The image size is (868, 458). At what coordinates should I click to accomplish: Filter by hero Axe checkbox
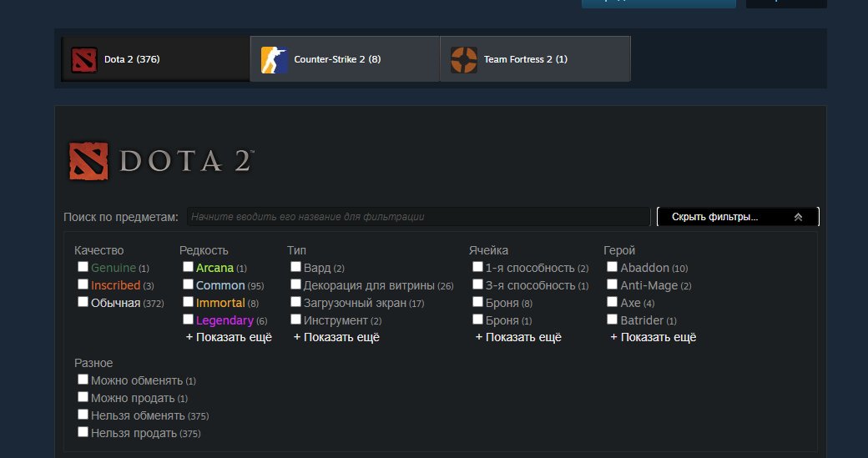[x=613, y=302]
